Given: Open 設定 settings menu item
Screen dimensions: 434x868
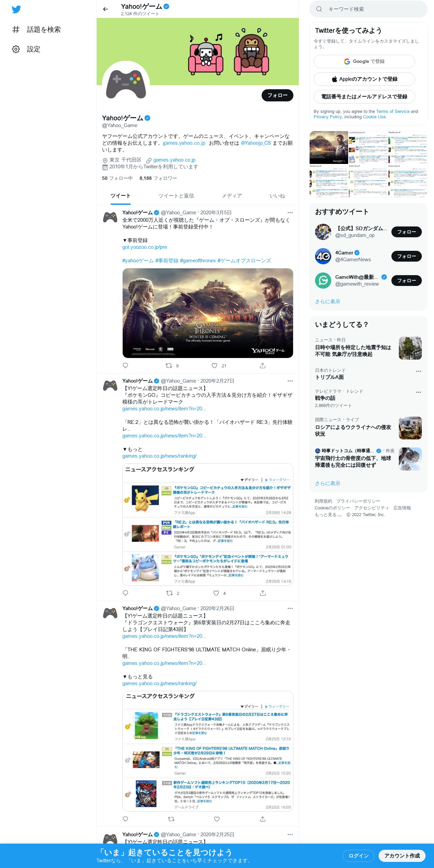Looking at the screenshot, I should (26, 49).
